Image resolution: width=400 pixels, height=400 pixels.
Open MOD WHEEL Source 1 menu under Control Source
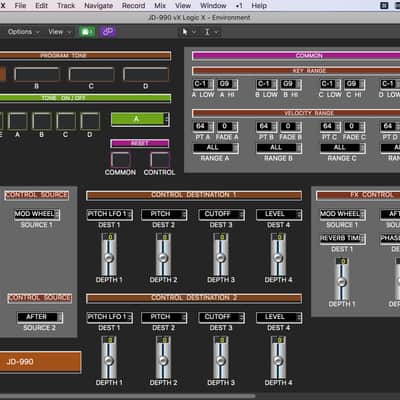click(37, 214)
